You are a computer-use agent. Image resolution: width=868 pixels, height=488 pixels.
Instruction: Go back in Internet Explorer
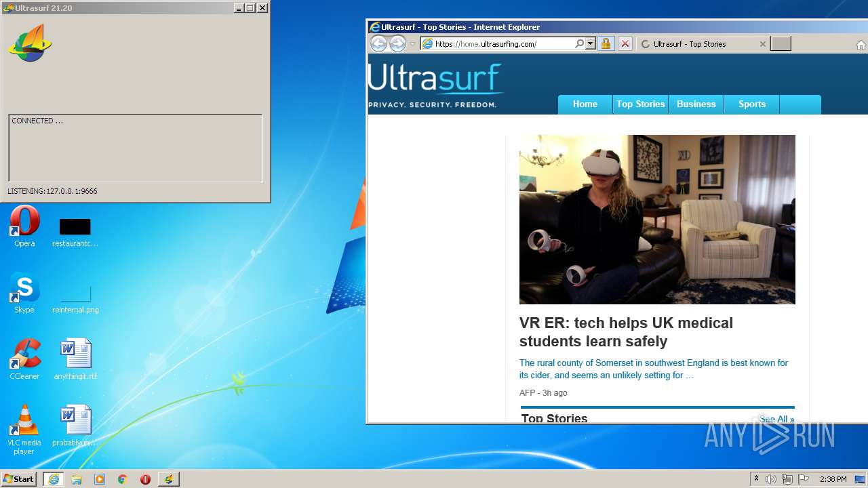378,43
